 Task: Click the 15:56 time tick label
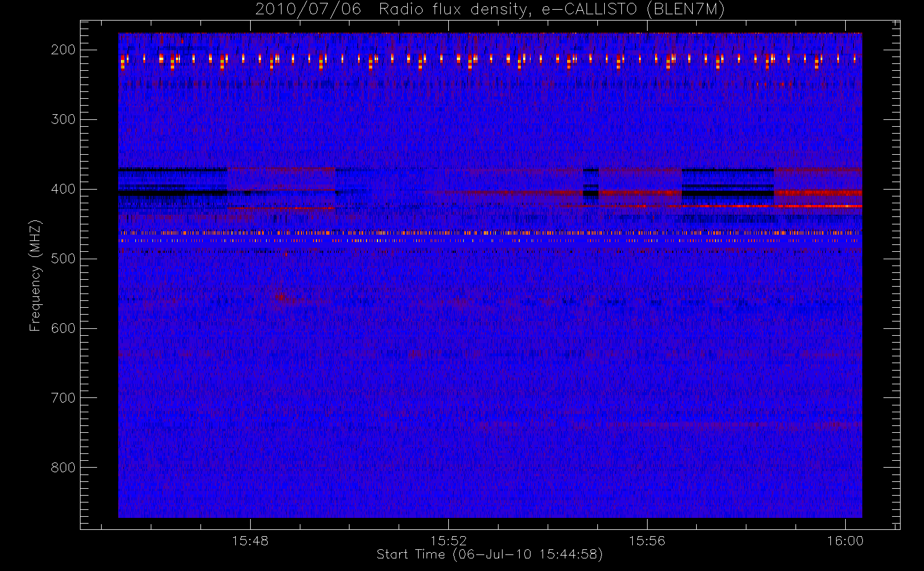[x=647, y=541]
